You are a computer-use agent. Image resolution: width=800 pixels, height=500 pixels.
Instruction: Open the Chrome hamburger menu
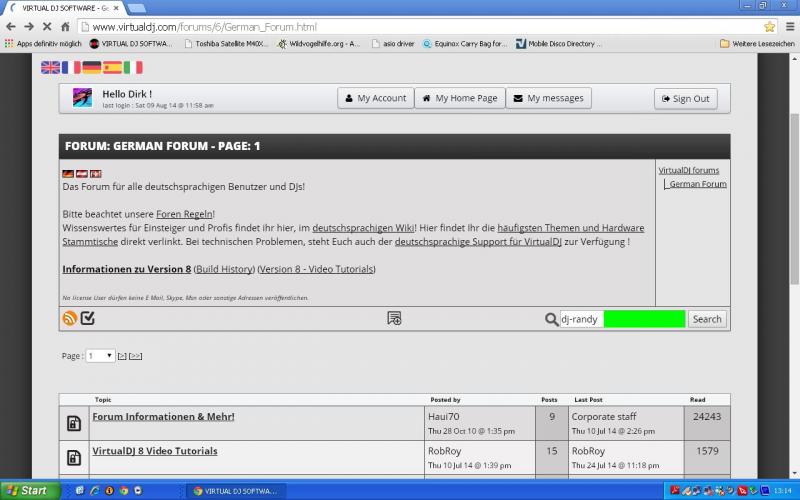tap(790, 27)
